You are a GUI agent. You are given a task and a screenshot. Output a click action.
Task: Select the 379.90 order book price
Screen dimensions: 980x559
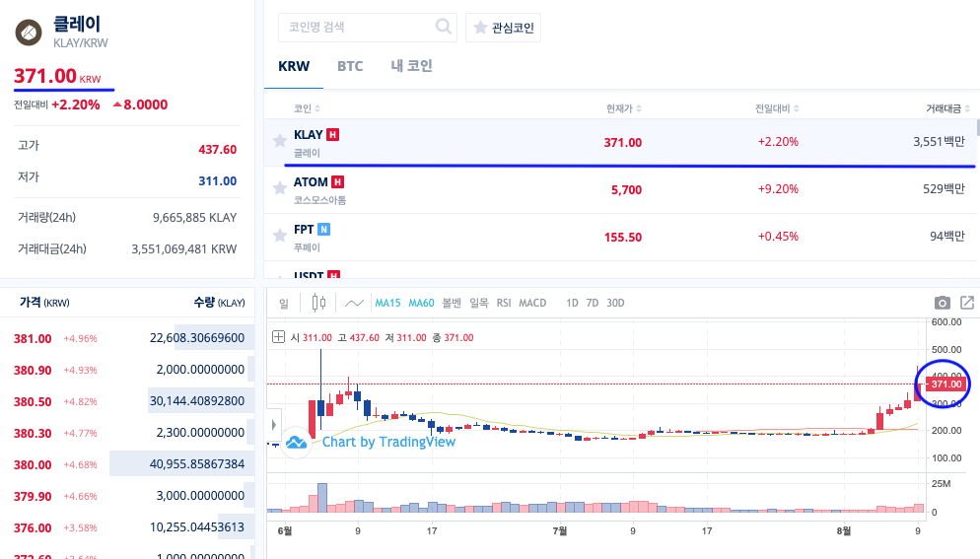click(33, 497)
